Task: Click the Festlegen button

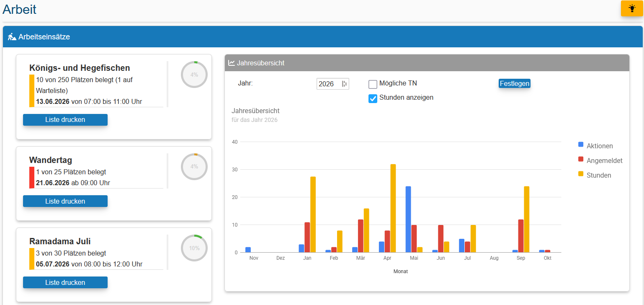Action: [x=515, y=83]
